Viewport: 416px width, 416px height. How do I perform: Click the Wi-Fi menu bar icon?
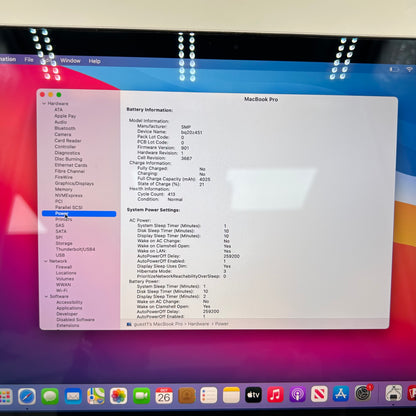pyautogui.click(x=409, y=69)
